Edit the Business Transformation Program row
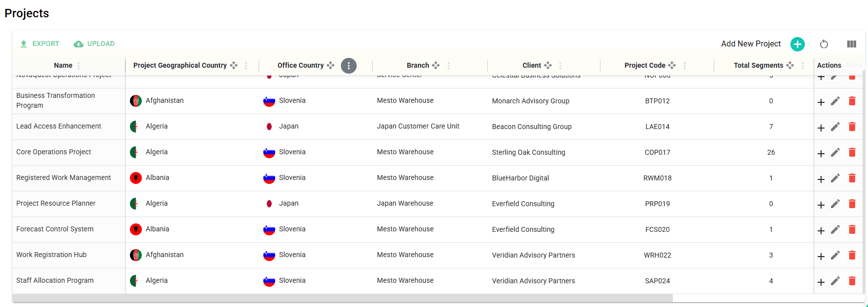 coord(835,101)
